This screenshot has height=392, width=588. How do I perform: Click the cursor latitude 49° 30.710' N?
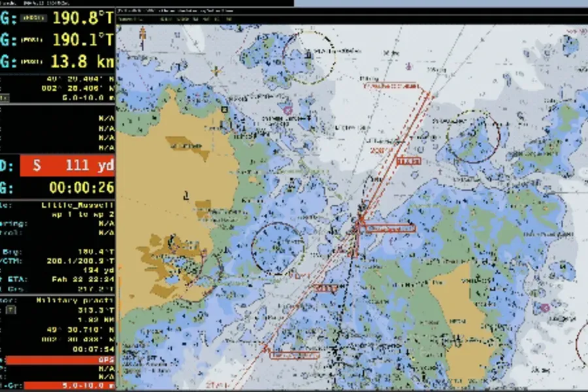tap(80, 330)
